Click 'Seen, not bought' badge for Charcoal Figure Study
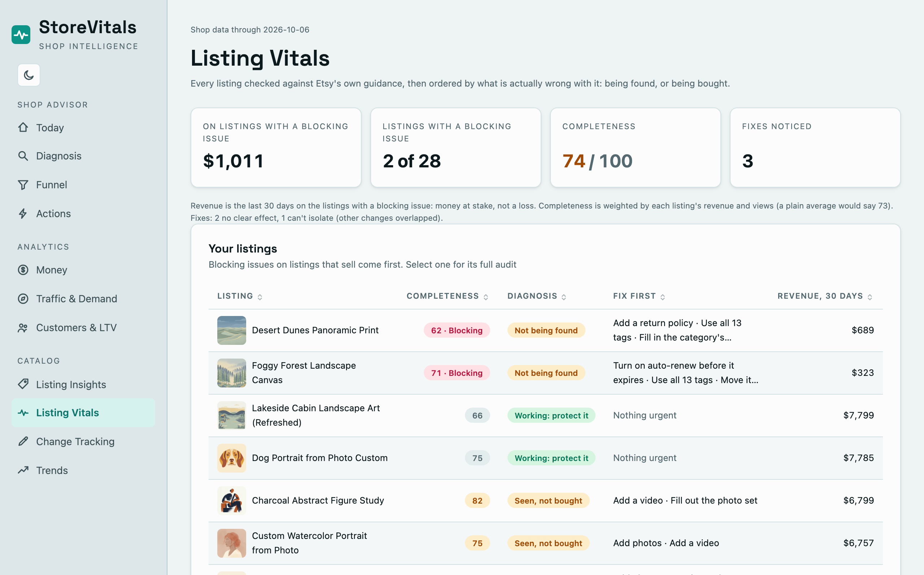 (548, 500)
